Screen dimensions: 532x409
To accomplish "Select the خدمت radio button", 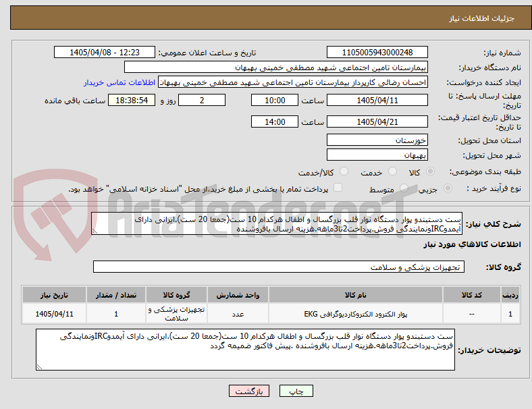I will pos(392,171).
